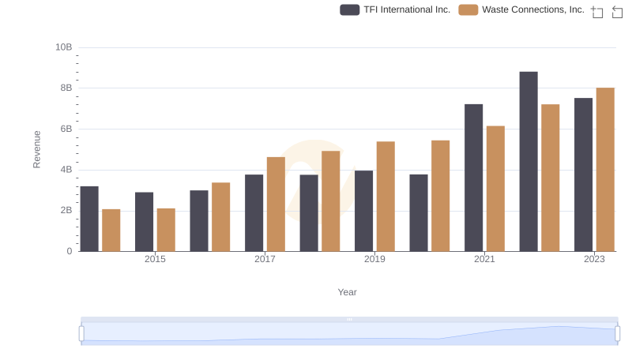The height and width of the screenshot is (364, 632).
Task: Select TFI International bar for 2022
Action: click(529, 161)
